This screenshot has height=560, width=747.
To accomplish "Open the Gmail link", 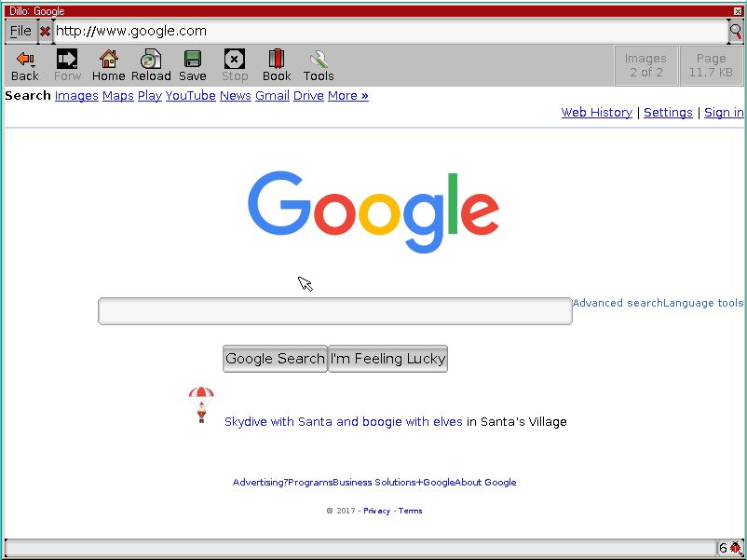I will [272, 96].
